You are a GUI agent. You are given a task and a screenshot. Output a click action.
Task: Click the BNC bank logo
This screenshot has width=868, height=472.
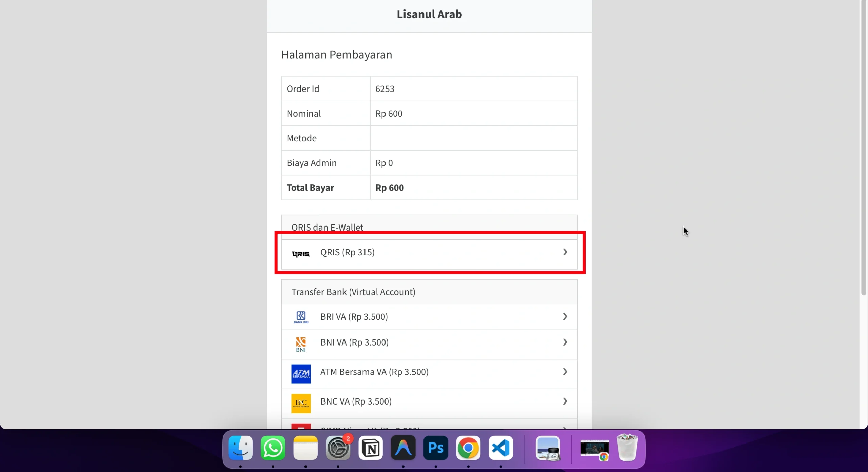301,403
